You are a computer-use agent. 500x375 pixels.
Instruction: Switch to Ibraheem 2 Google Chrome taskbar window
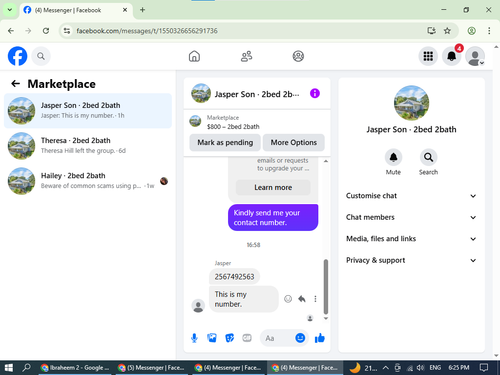pyautogui.click(x=75, y=368)
